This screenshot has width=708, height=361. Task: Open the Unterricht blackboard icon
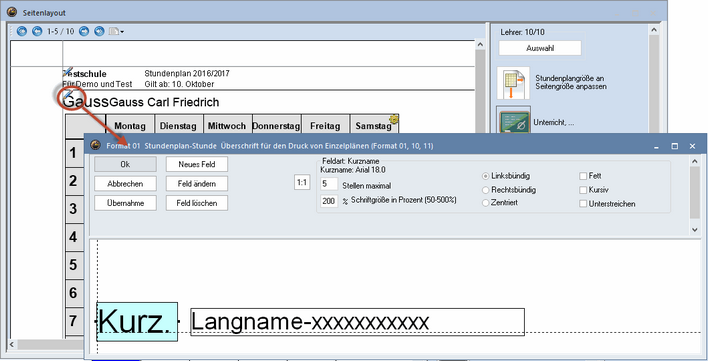coord(514,121)
